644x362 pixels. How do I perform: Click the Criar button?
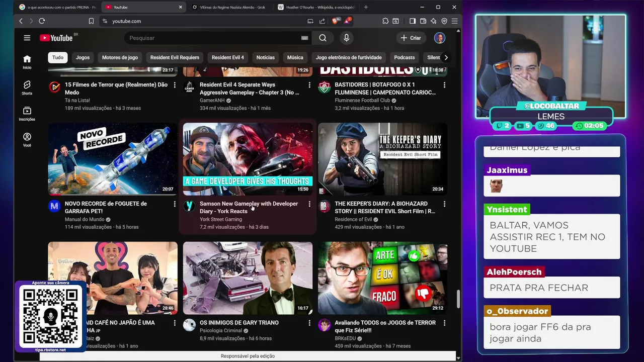coord(411,38)
